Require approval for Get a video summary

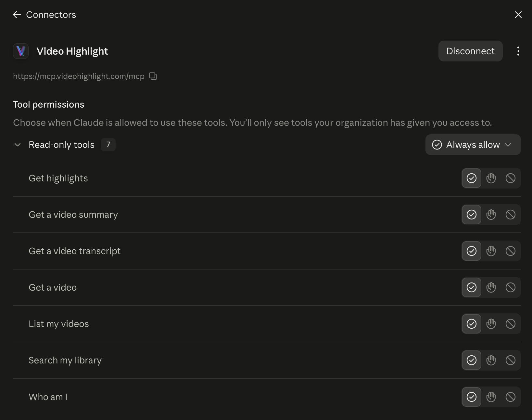click(491, 215)
